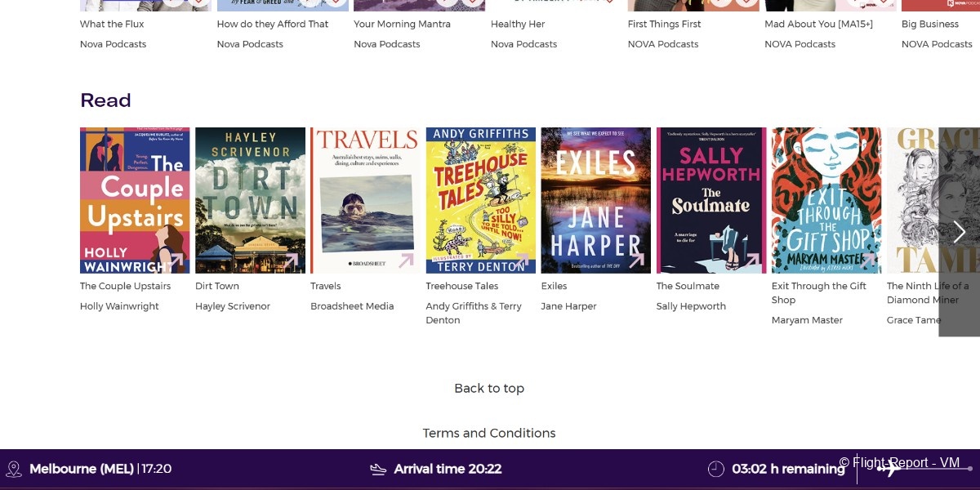Click 'Melbourne (MEL) | 17:20' in the status bar
This screenshot has height=490, width=980.
[x=100, y=469]
